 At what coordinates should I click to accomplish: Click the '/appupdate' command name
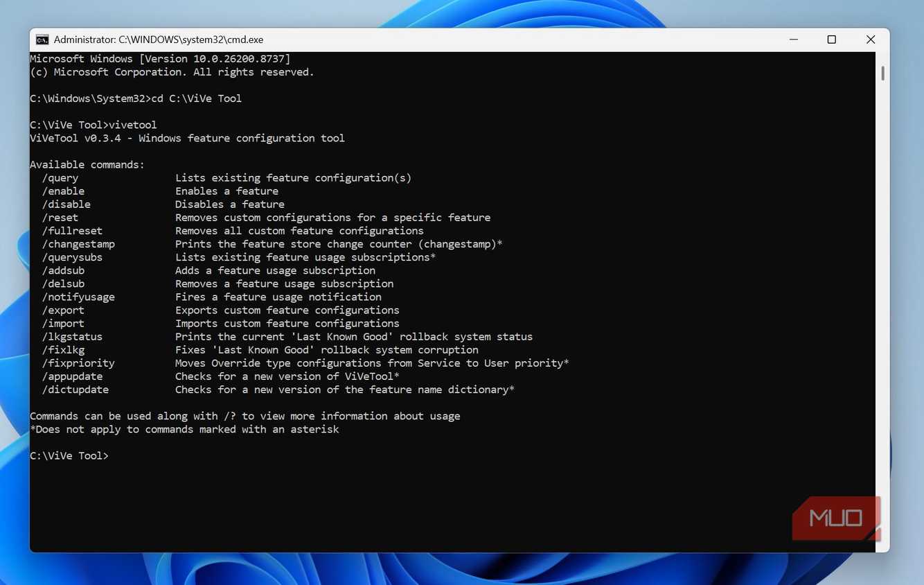click(72, 376)
